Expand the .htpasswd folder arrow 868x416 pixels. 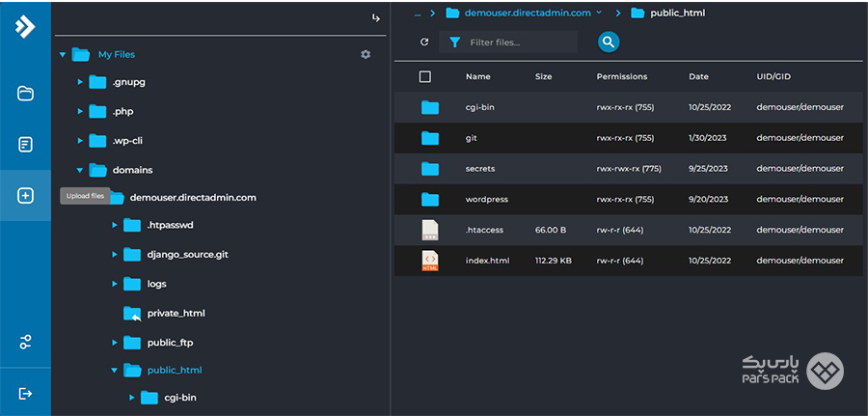coord(115,225)
